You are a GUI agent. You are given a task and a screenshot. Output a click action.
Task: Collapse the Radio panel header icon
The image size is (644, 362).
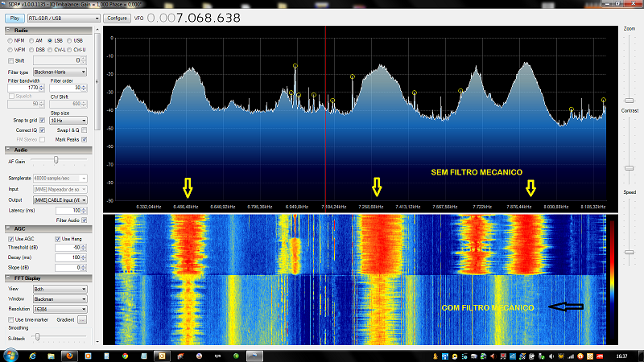click(9, 30)
